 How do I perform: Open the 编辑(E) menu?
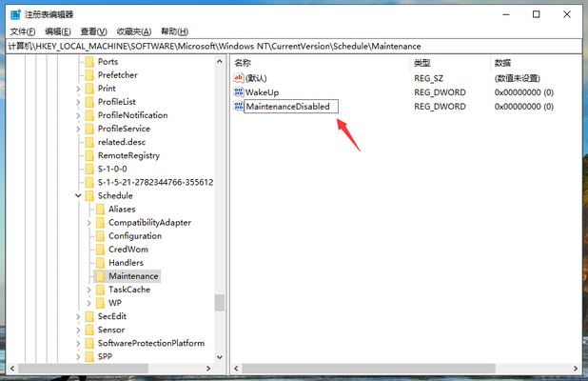[x=60, y=30]
